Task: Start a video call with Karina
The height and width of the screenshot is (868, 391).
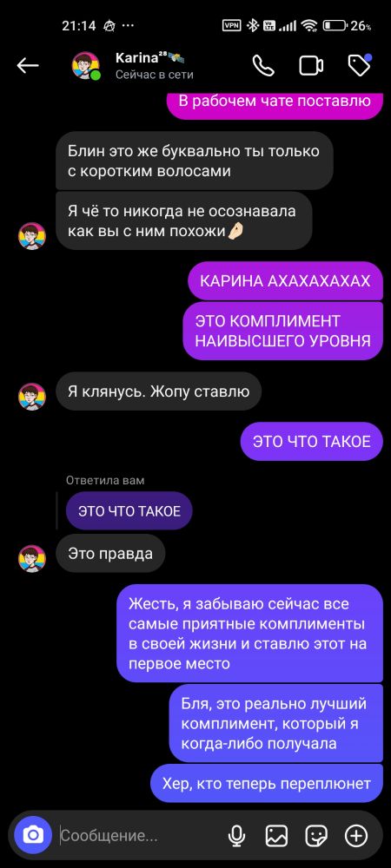Action: point(311,66)
